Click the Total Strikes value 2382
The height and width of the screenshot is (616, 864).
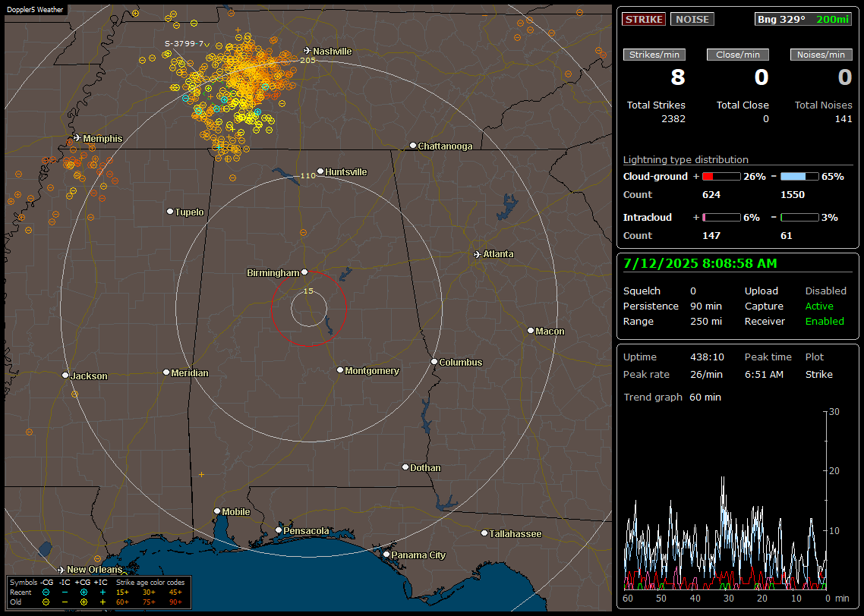pos(673,119)
